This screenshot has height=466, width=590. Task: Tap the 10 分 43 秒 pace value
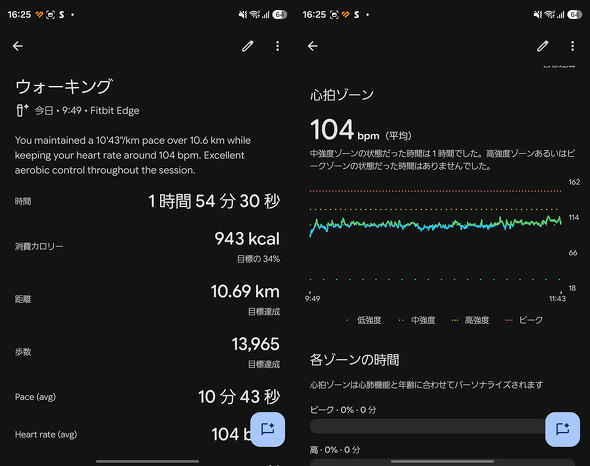pos(239,397)
